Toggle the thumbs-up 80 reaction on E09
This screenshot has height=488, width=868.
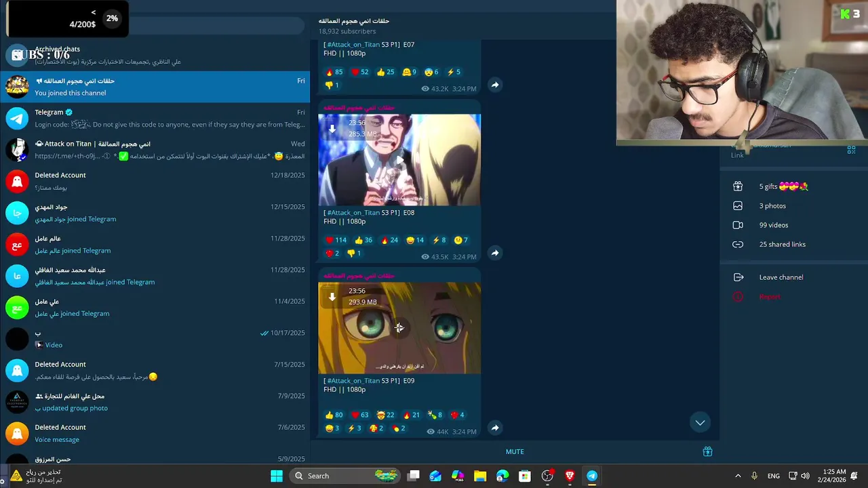(334, 415)
